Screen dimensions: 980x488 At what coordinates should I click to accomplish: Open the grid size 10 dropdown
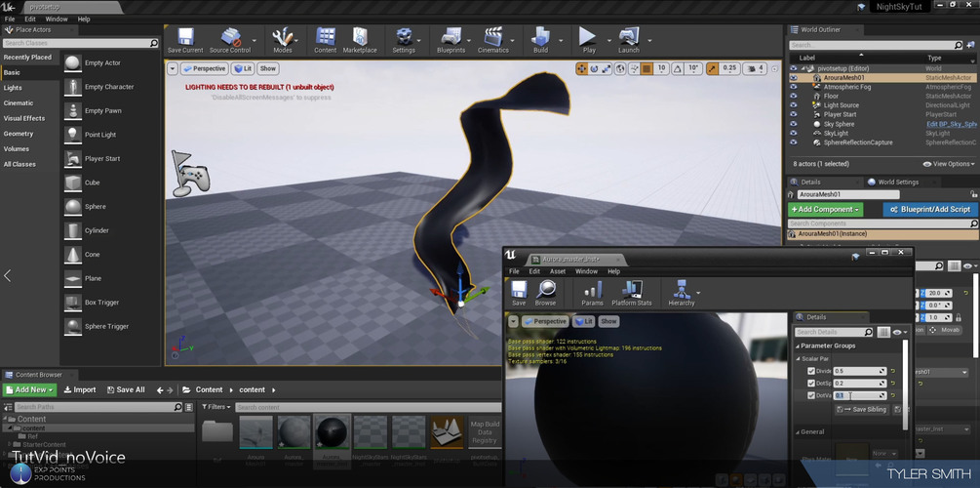click(662, 69)
